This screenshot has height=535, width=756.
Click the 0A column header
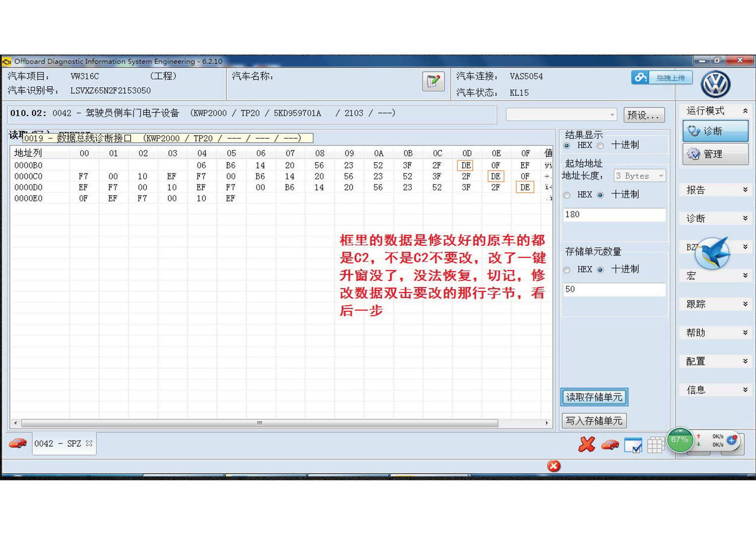point(378,153)
